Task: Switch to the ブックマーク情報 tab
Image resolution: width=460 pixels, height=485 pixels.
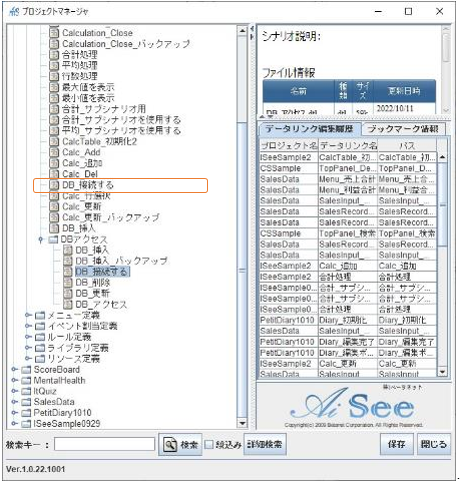Action: pos(403,129)
